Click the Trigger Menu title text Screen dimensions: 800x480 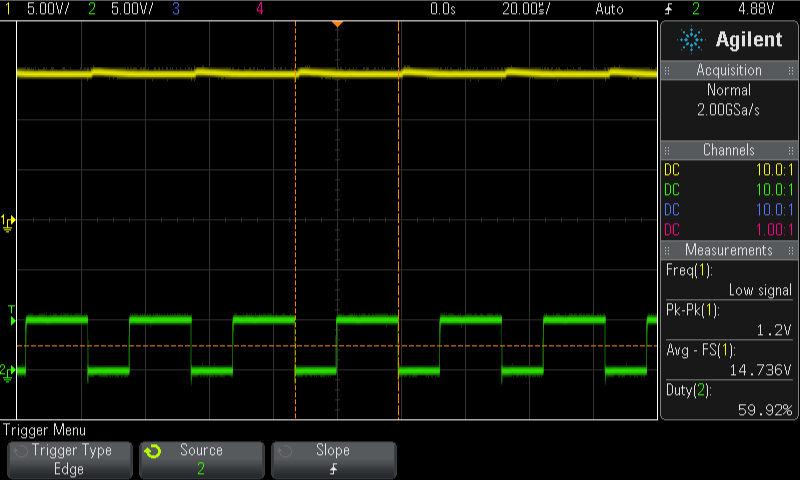click(x=44, y=431)
